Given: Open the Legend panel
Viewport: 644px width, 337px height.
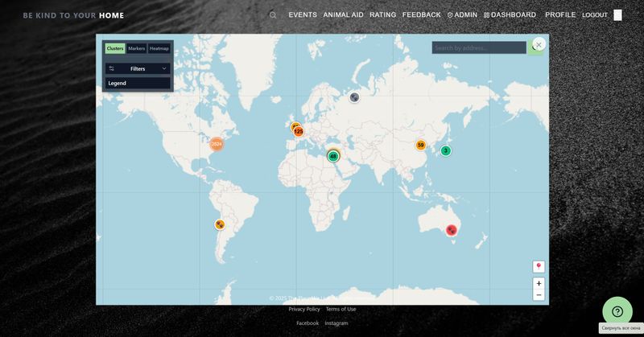Looking at the screenshot, I should point(138,84).
